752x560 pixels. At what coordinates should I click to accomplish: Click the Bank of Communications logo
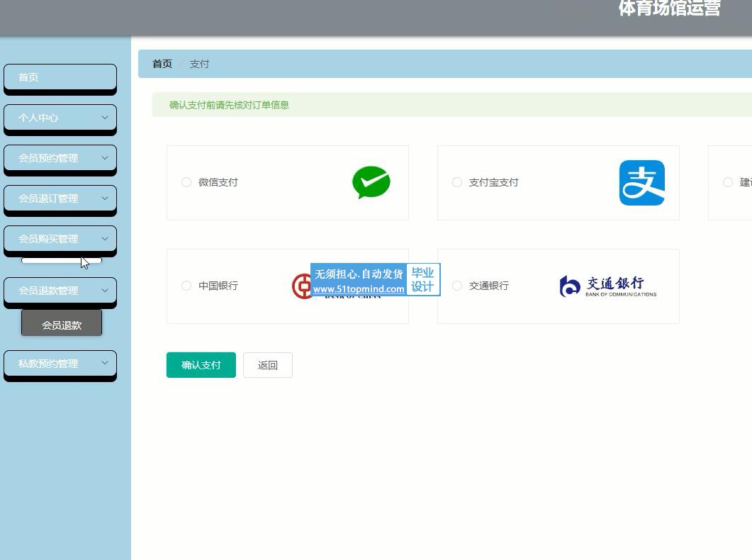(x=607, y=286)
